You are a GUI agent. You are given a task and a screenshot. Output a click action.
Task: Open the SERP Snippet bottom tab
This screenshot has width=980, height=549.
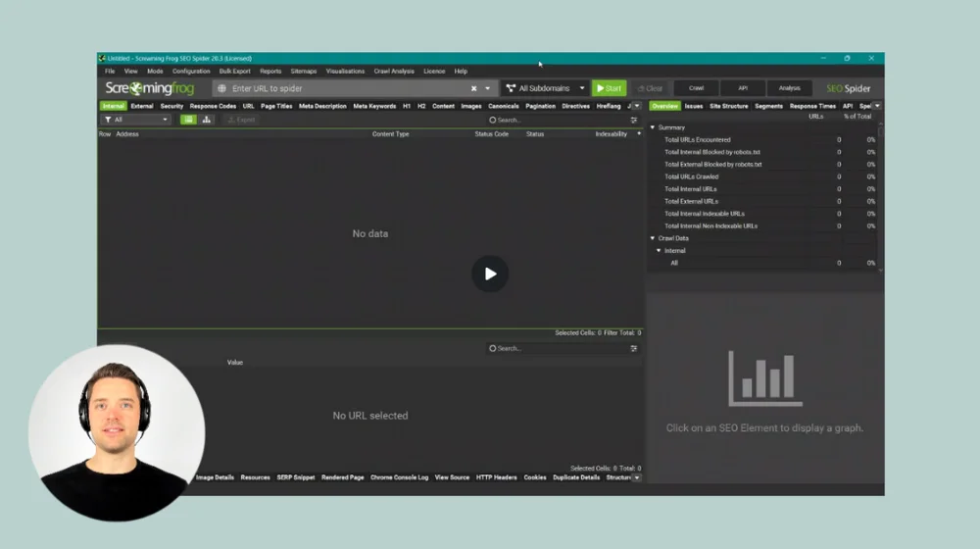(296, 477)
